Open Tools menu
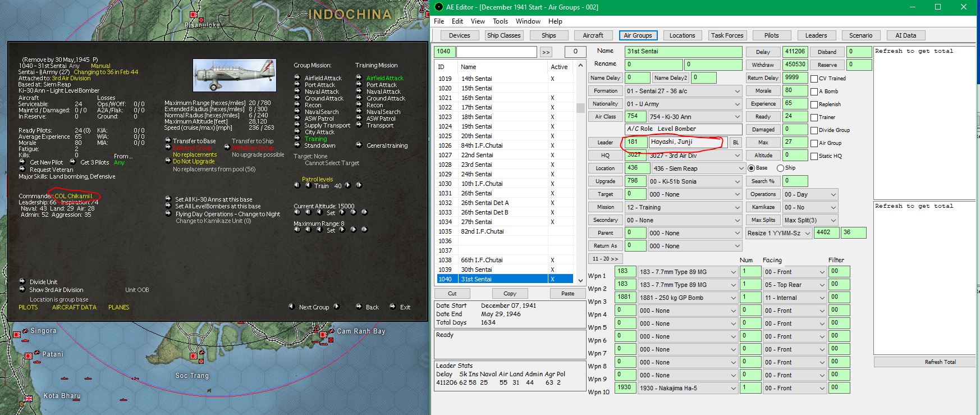980x415 pixels. (500, 21)
